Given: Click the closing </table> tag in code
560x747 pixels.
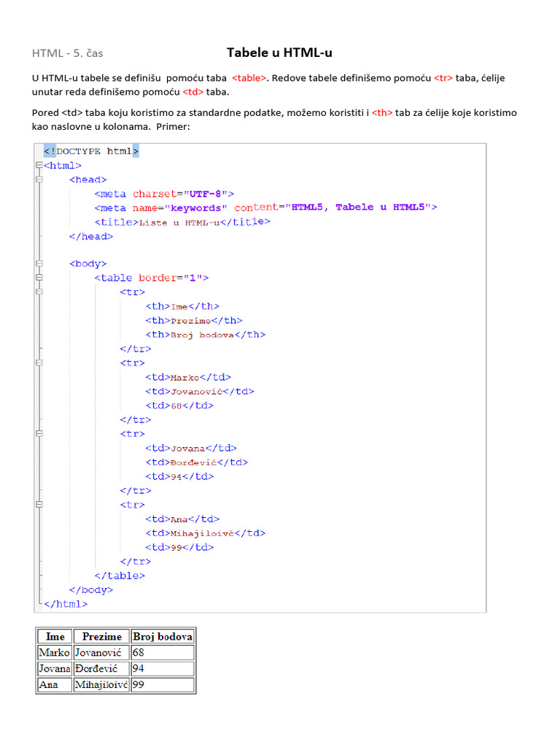Looking at the screenshot, I should click(x=120, y=576).
